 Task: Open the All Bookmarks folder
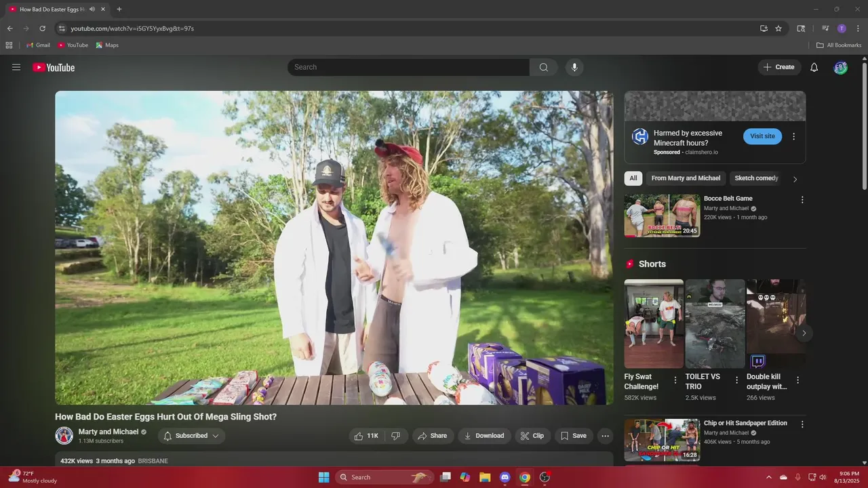click(839, 45)
